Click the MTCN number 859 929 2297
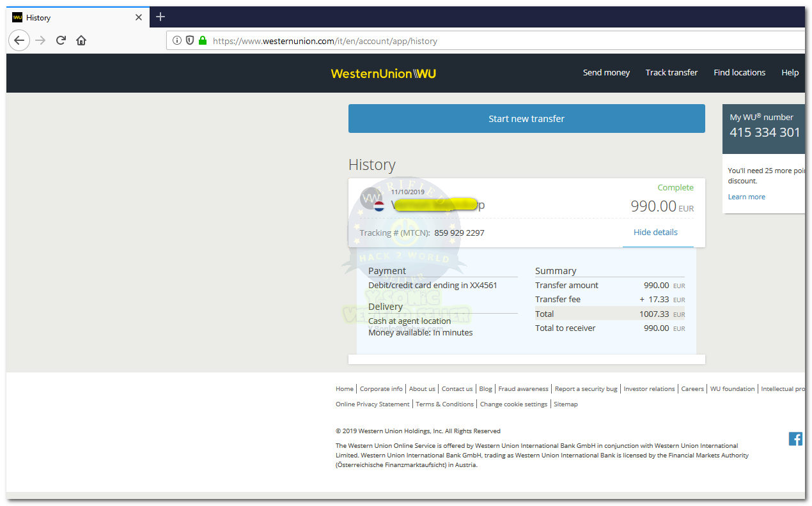812x506 pixels. click(459, 233)
